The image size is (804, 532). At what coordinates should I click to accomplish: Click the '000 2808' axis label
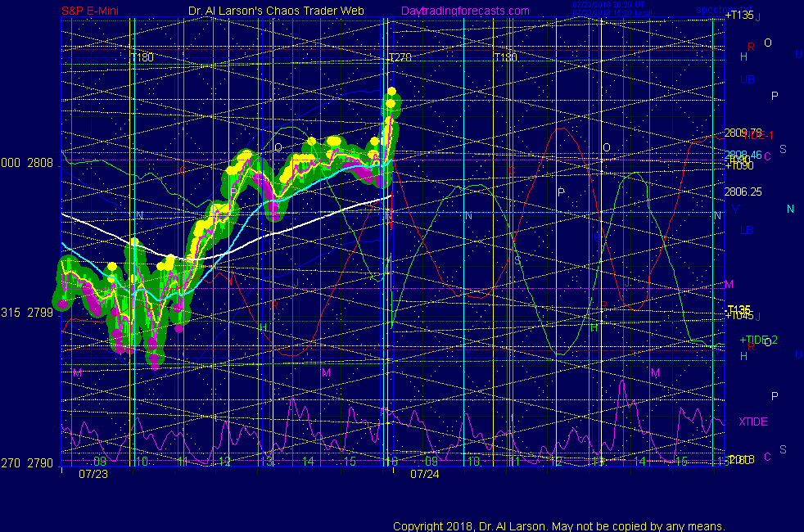[x=27, y=163]
